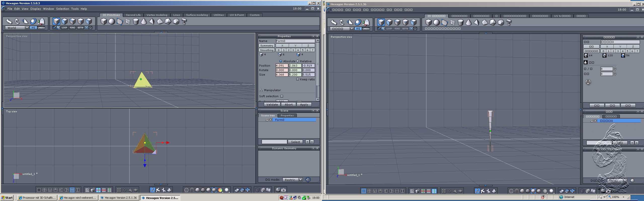Viewport: 644px width, 201px height.
Task: Click the Name field containing Form0
Action: [x=295, y=41]
